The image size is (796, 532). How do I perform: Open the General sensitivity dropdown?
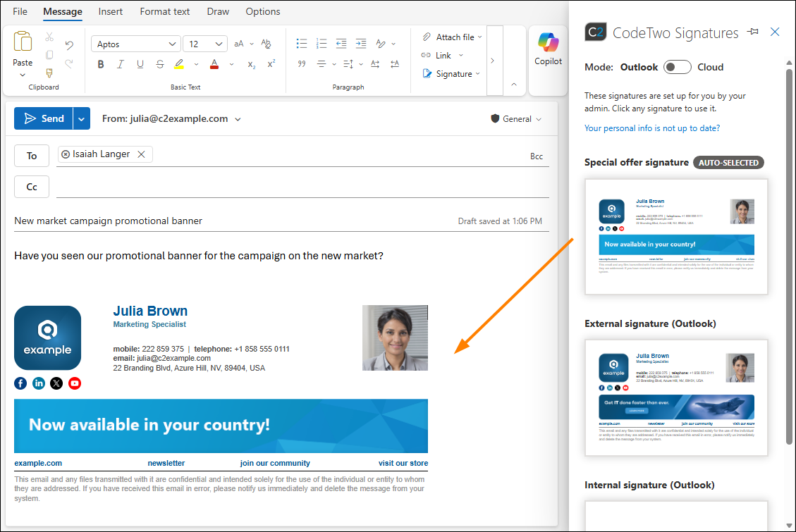[516, 118]
